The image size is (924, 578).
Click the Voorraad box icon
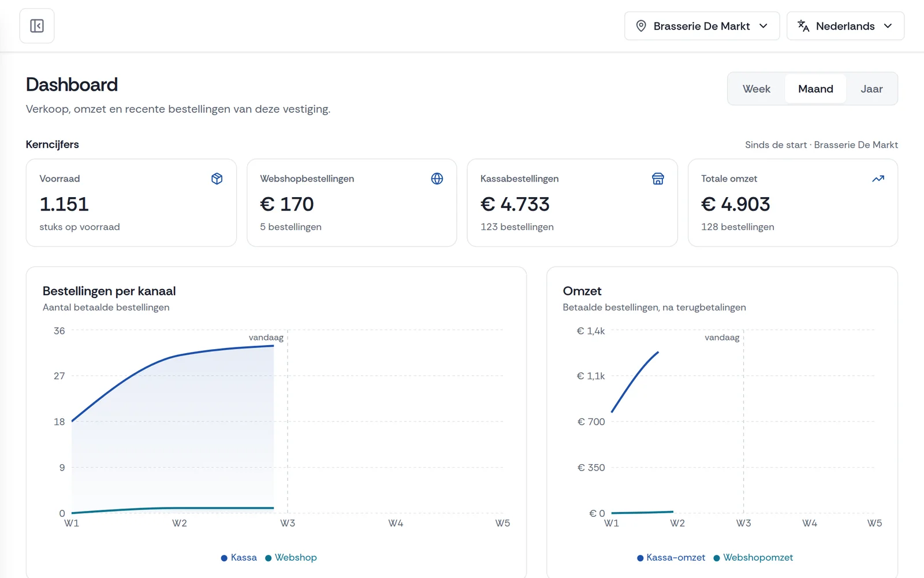click(x=217, y=179)
